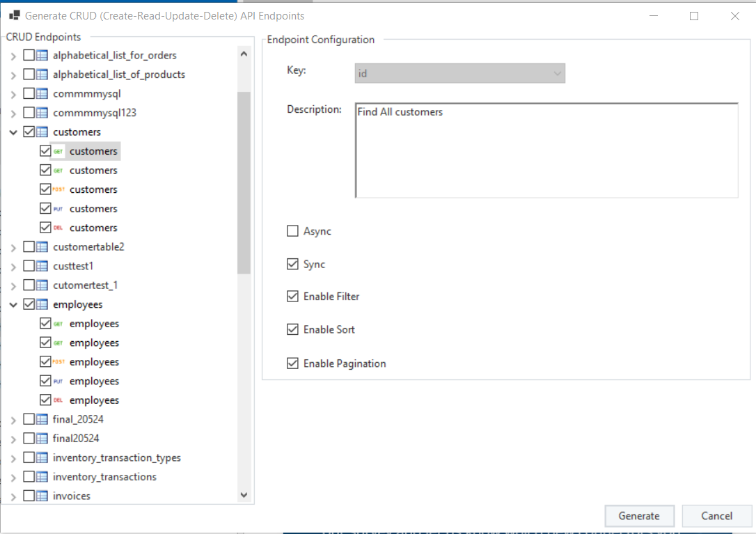Click the POST icon beside customers endpoint
Viewport: 756px width, 534px height.
pos(58,189)
